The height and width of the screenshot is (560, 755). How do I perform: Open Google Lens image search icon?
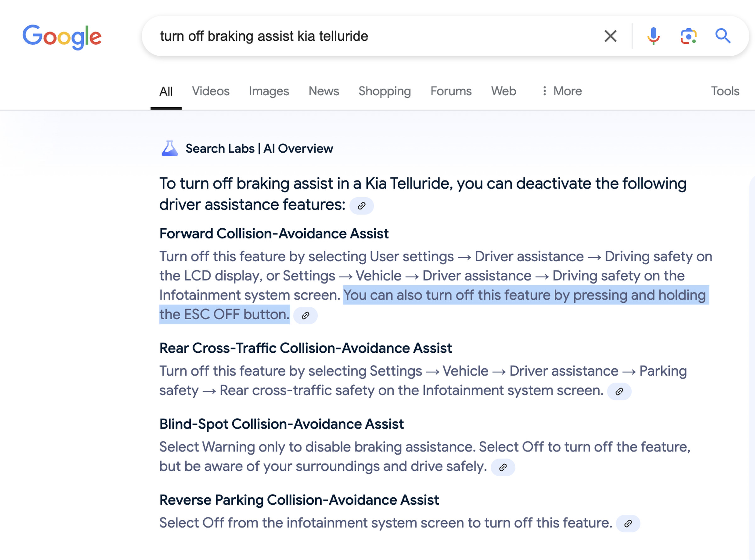click(x=689, y=36)
